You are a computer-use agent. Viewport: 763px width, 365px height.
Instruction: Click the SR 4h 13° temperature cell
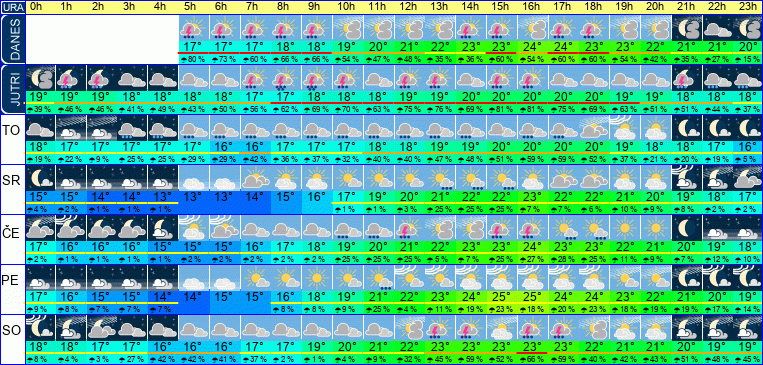(164, 197)
